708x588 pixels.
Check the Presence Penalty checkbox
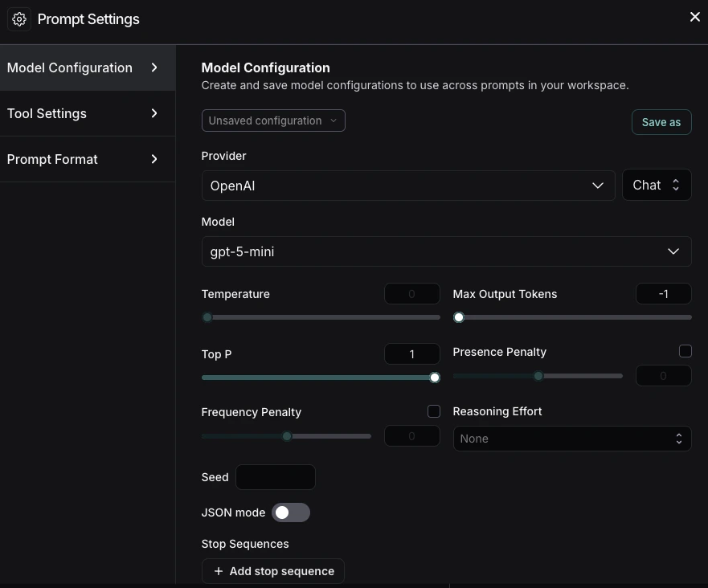(685, 351)
